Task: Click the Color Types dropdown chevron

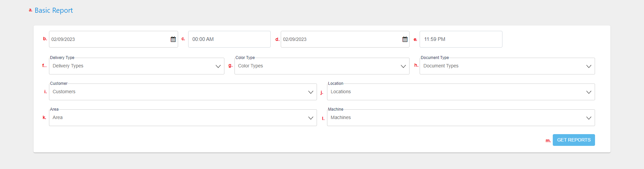Action: (x=403, y=66)
